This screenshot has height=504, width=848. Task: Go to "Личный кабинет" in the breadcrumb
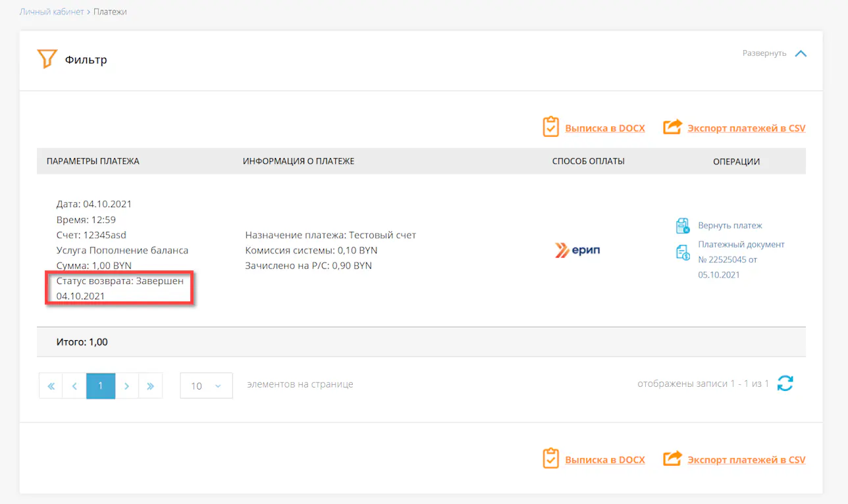click(x=51, y=12)
